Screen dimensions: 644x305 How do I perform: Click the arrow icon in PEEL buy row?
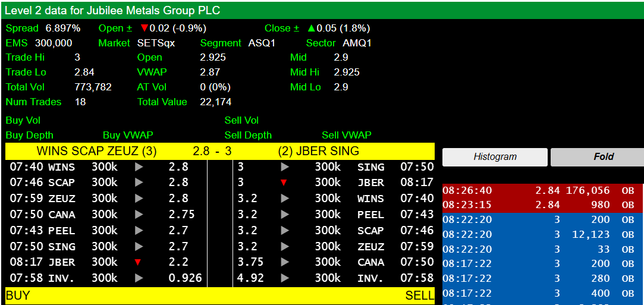coord(139,230)
